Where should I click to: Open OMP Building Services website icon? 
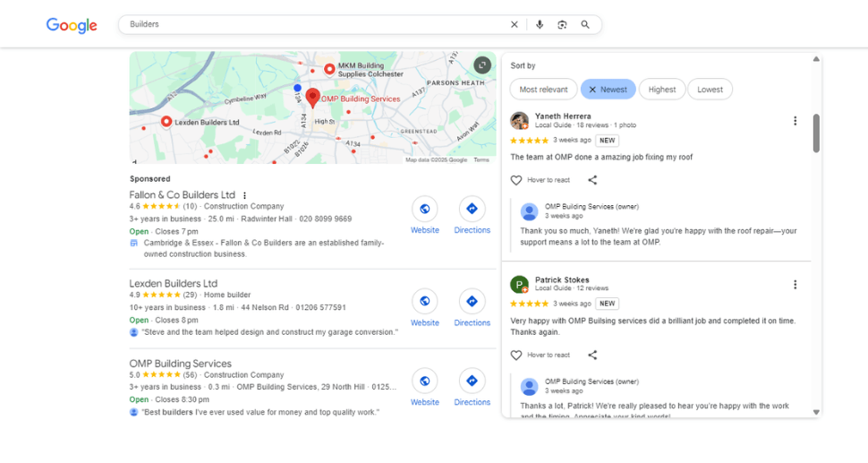pos(424,381)
